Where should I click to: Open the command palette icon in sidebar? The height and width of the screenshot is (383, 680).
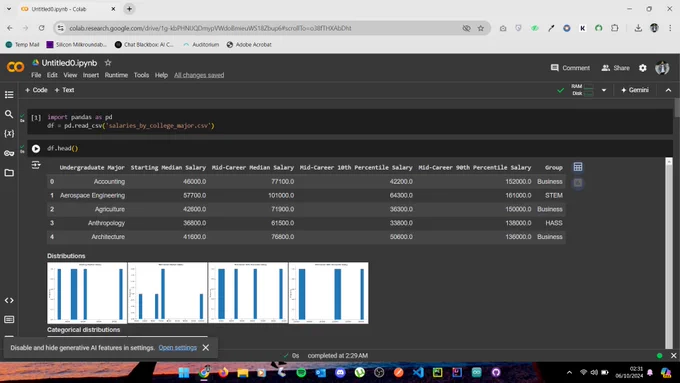9,320
